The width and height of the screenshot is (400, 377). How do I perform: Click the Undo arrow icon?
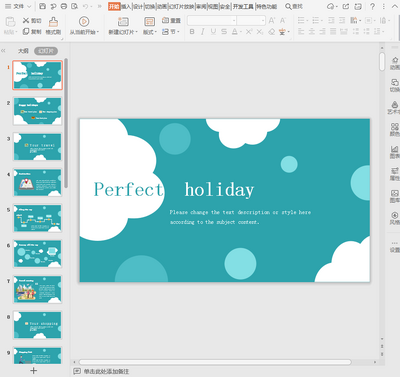(86, 6)
